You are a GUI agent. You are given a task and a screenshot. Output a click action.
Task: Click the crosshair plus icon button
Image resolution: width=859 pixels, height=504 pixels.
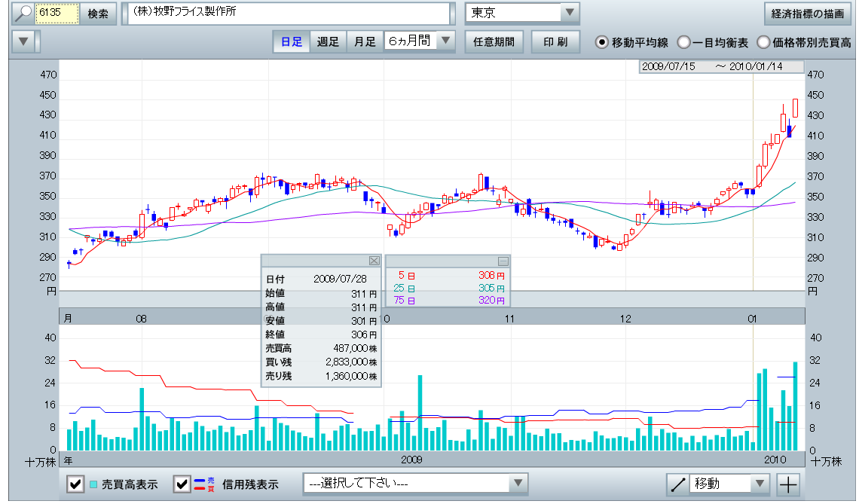tap(788, 484)
